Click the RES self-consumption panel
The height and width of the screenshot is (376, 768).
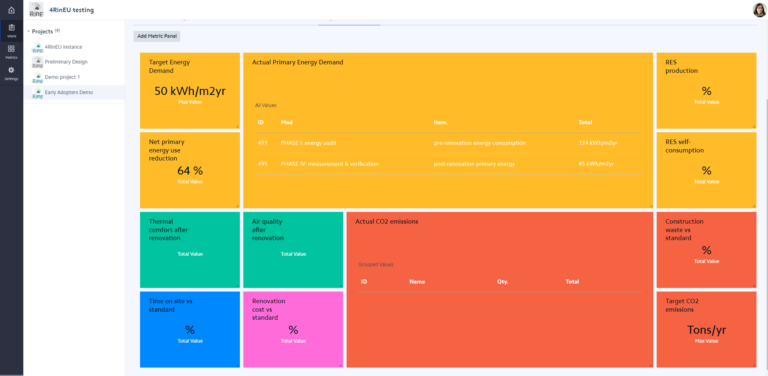[706, 170]
